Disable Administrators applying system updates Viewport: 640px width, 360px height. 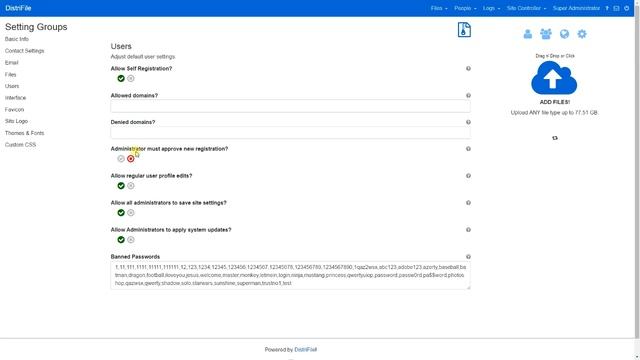pos(131,240)
